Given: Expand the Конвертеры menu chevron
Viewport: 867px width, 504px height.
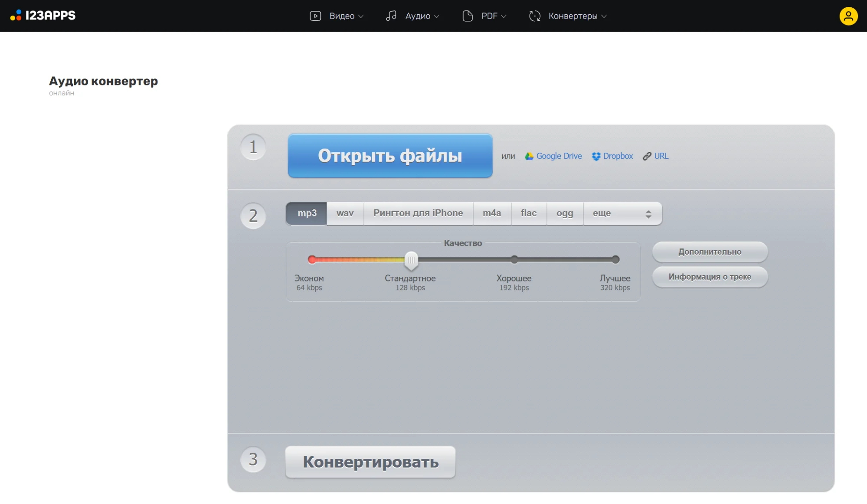Looking at the screenshot, I should tap(604, 16).
